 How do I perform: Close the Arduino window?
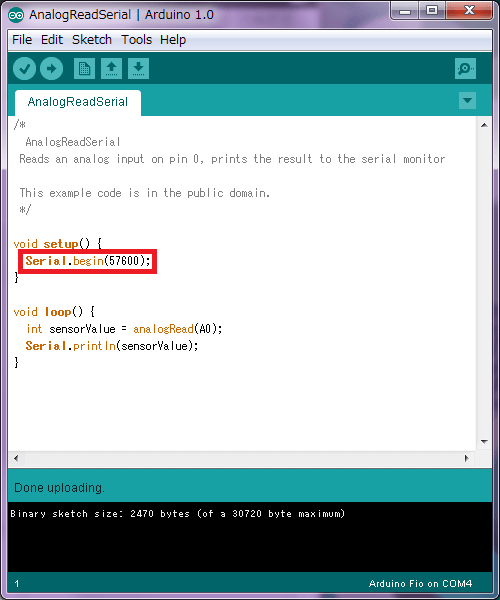point(469,10)
